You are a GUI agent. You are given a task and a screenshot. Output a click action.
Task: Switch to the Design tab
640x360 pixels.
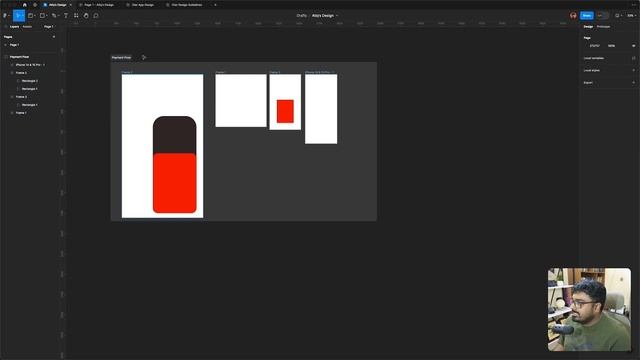[x=588, y=27]
